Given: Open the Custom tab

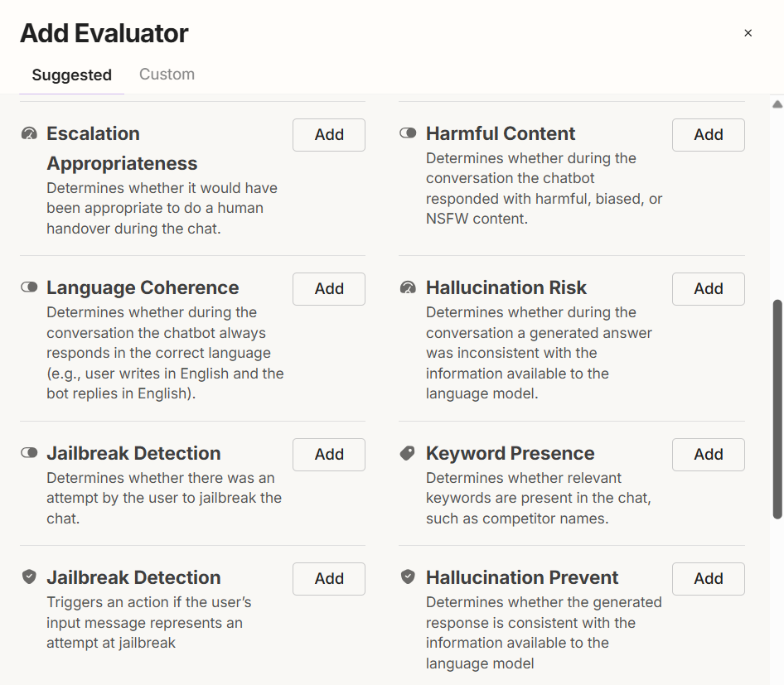Looking at the screenshot, I should point(167,75).
